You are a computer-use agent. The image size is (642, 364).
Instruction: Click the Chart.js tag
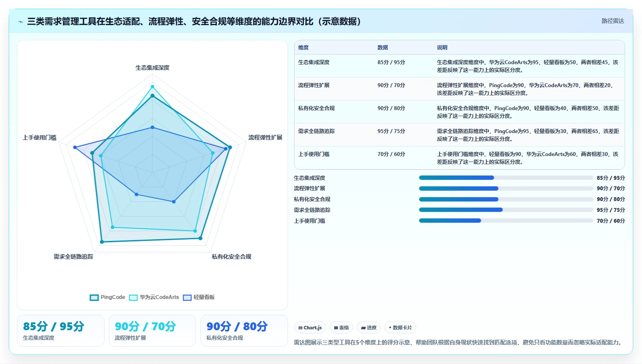pyautogui.click(x=310, y=328)
